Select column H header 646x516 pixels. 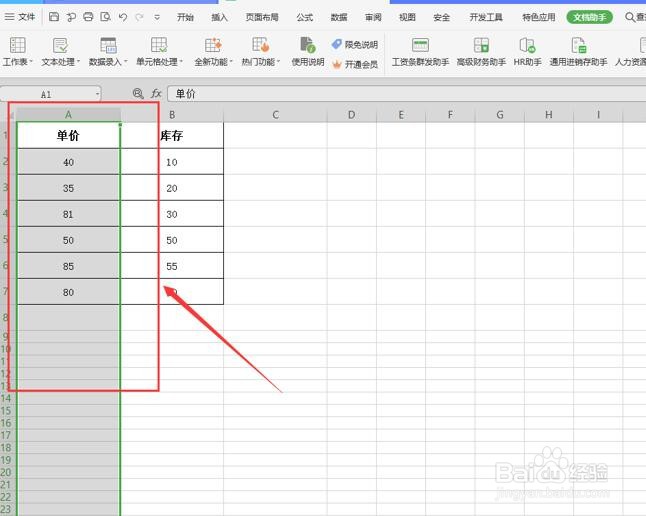pyautogui.click(x=549, y=115)
